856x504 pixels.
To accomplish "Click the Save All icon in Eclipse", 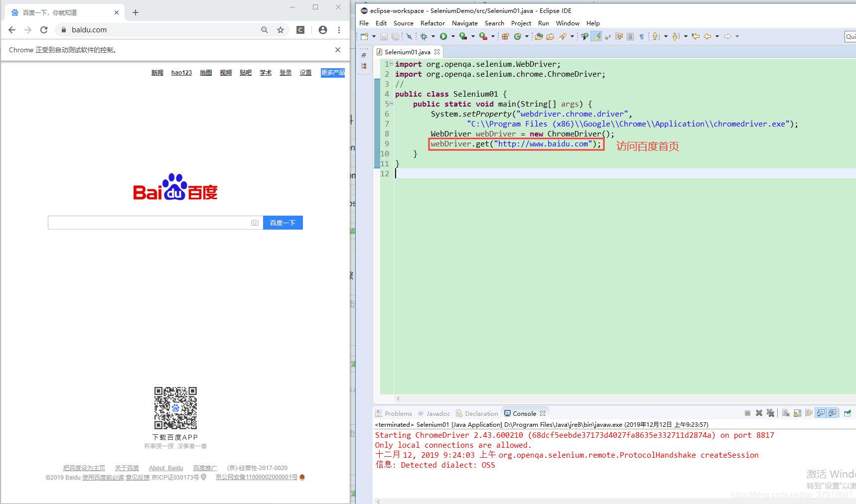I will pos(395,36).
